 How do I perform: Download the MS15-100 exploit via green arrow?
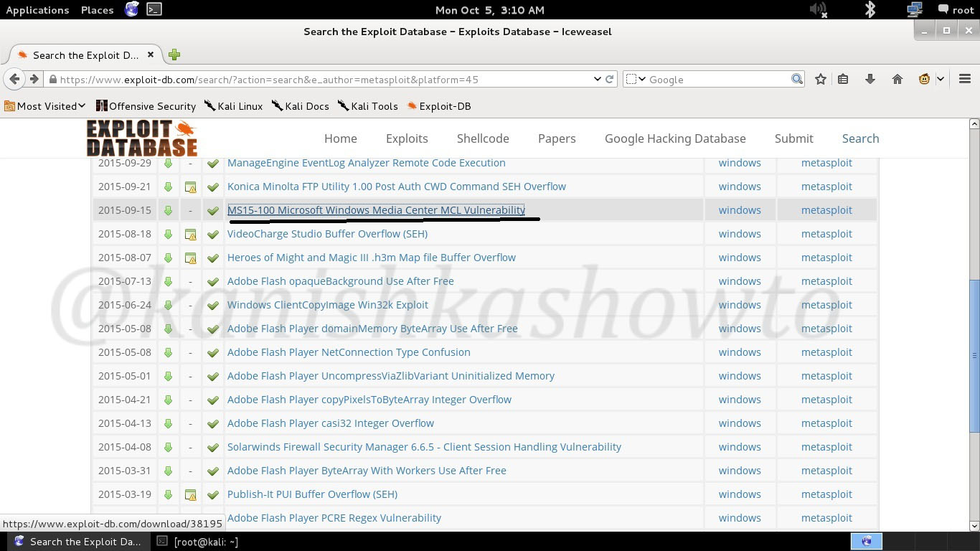click(x=168, y=210)
